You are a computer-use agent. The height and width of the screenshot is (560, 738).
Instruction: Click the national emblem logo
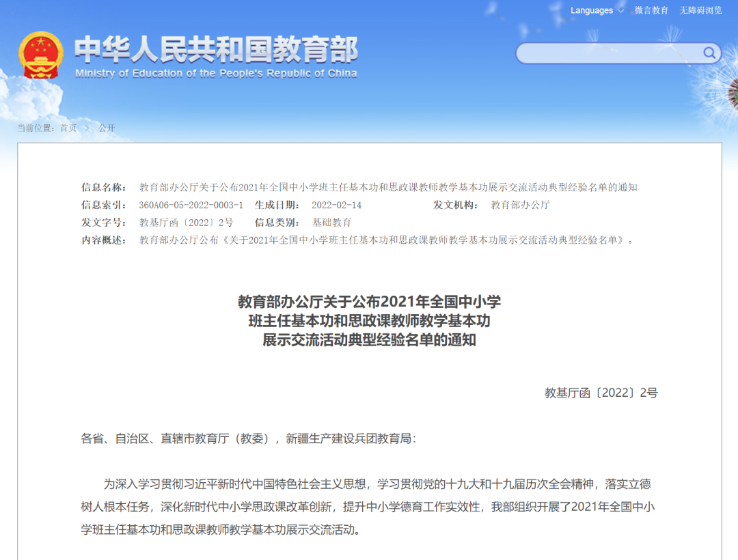coord(41,55)
